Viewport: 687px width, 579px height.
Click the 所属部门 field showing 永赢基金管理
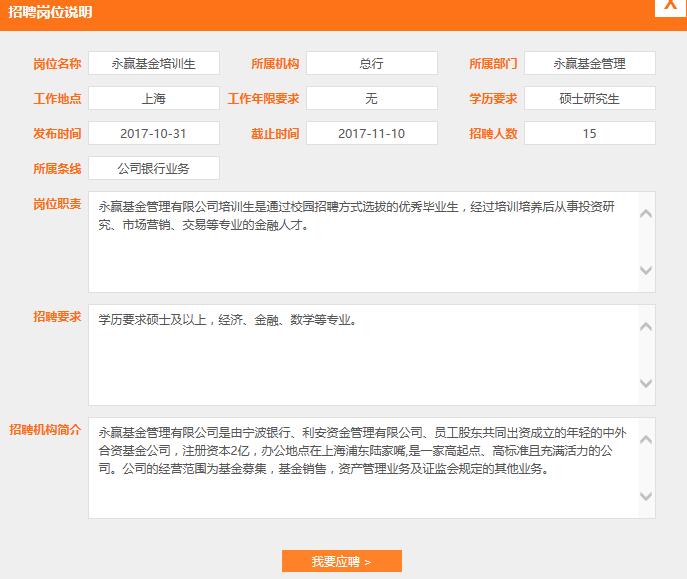(589, 63)
